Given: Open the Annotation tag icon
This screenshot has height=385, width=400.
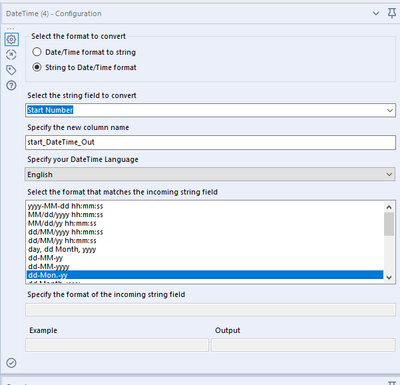Looking at the screenshot, I should click(11, 70).
